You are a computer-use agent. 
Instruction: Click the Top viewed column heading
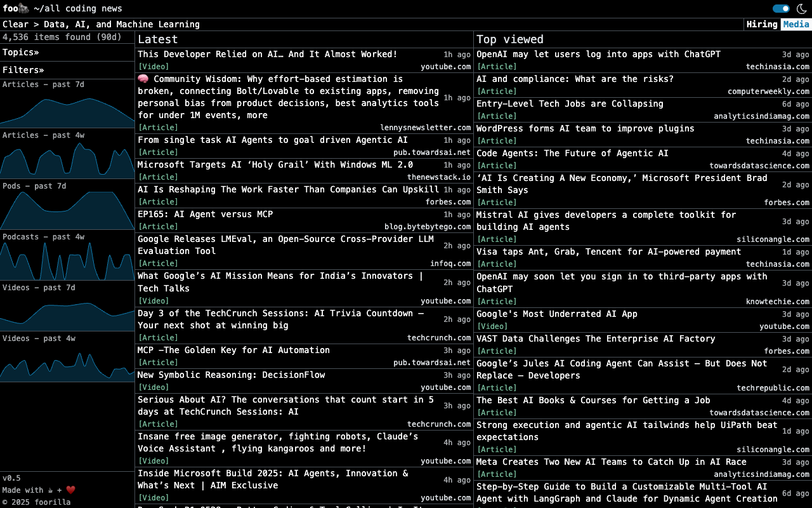pyautogui.click(x=510, y=39)
